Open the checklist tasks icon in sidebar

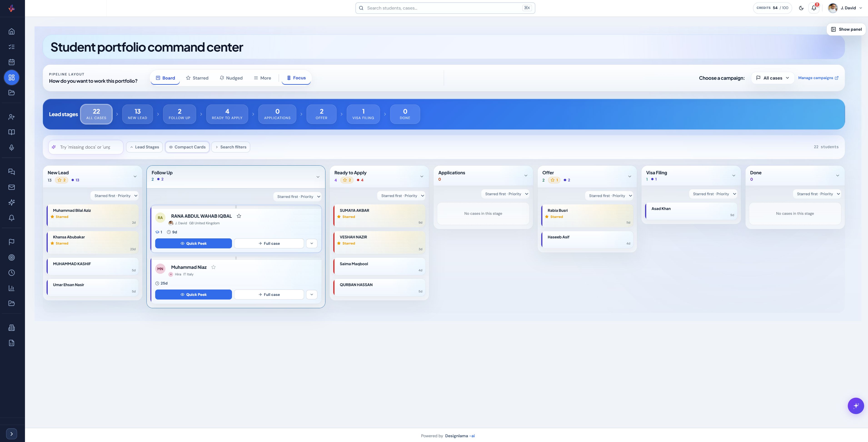(11, 47)
